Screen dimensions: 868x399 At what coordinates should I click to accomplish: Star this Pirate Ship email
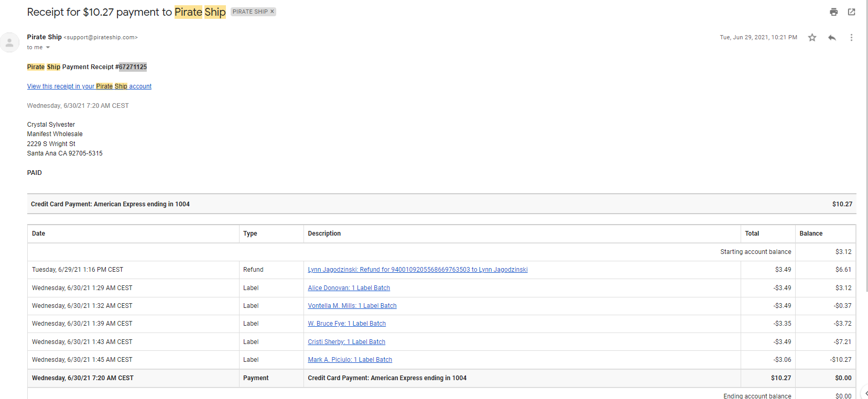812,38
